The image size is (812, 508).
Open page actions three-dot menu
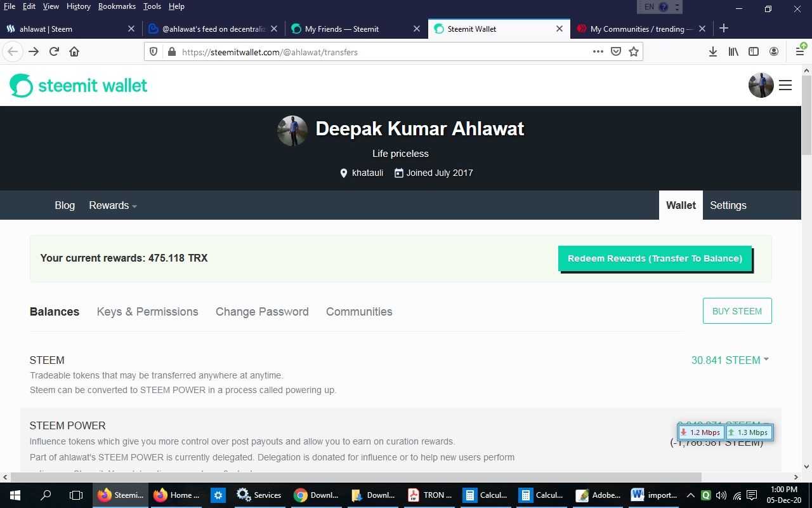point(598,52)
